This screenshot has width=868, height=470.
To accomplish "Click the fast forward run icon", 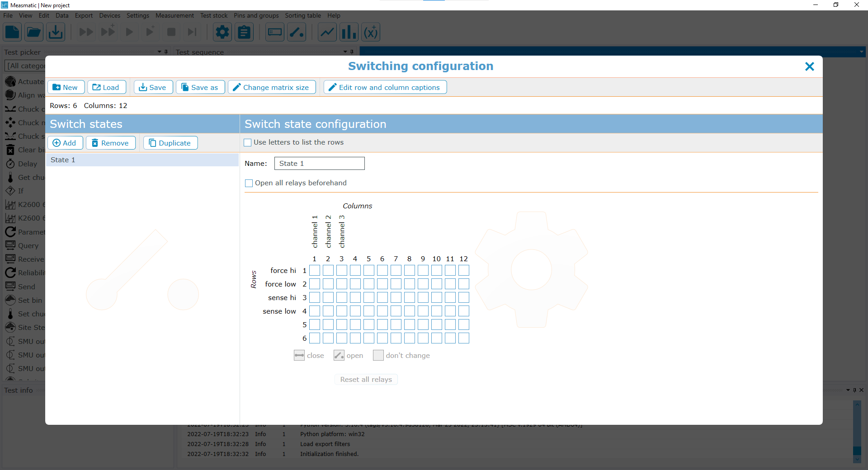I will click(x=86, y=32).
